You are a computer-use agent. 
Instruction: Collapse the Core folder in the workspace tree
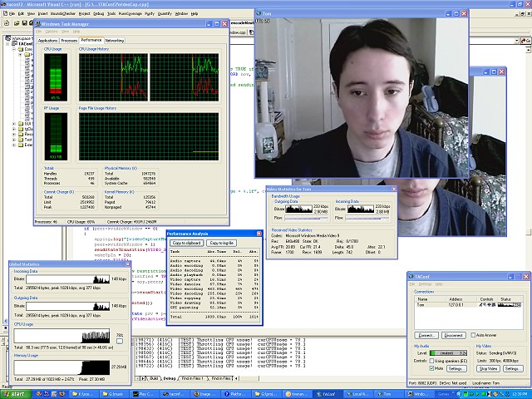pyautogui.click(x=14, y=49)
